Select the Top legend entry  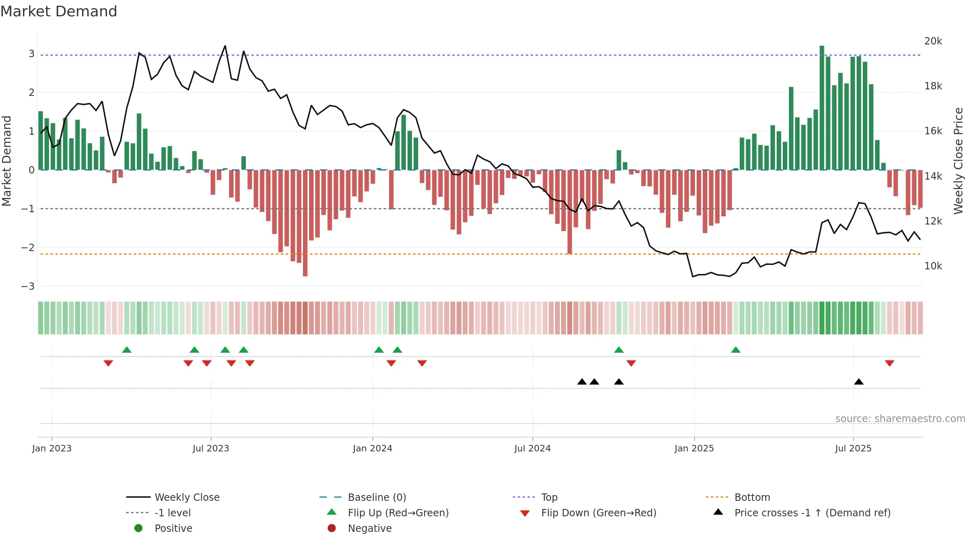pyautogui.click(x=535, y=497)
